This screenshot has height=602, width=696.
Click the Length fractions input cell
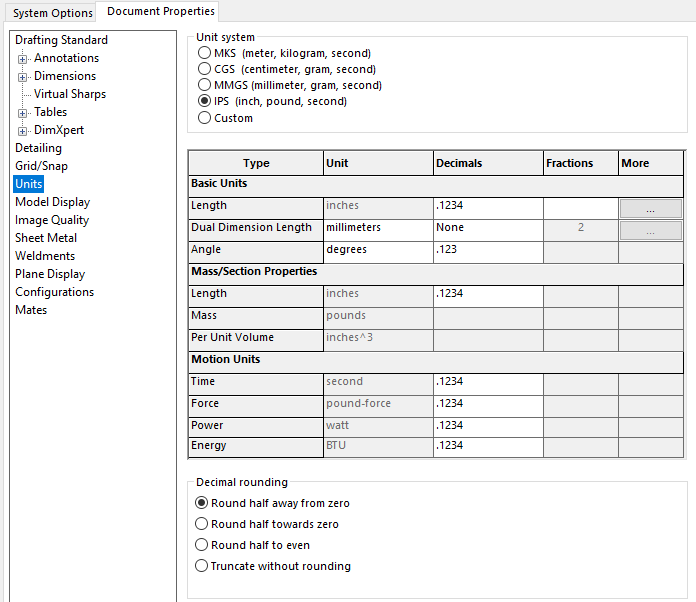point(580,207)
